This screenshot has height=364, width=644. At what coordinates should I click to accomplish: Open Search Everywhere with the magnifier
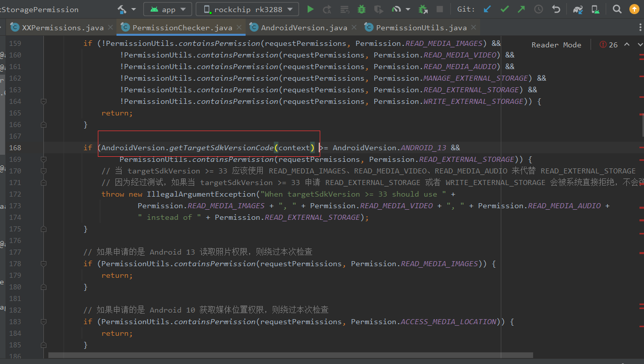(617, 9)
